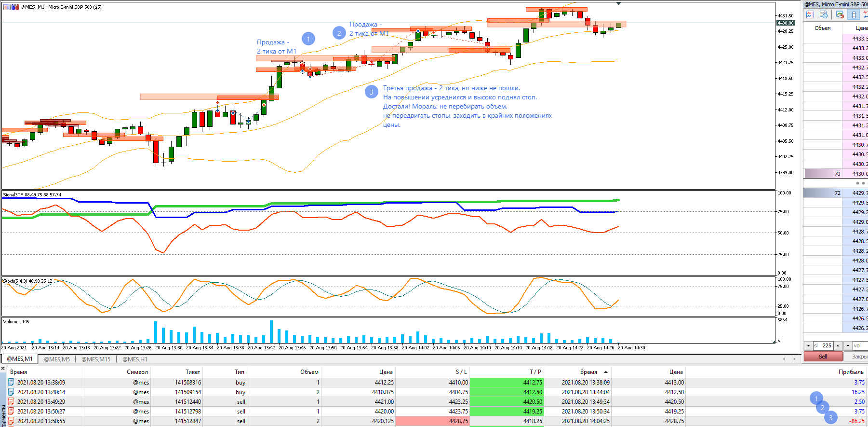The height and width of the screenshot is (427, 868).
Task: Sort deals by the Время column header
Action: (18, 372)
